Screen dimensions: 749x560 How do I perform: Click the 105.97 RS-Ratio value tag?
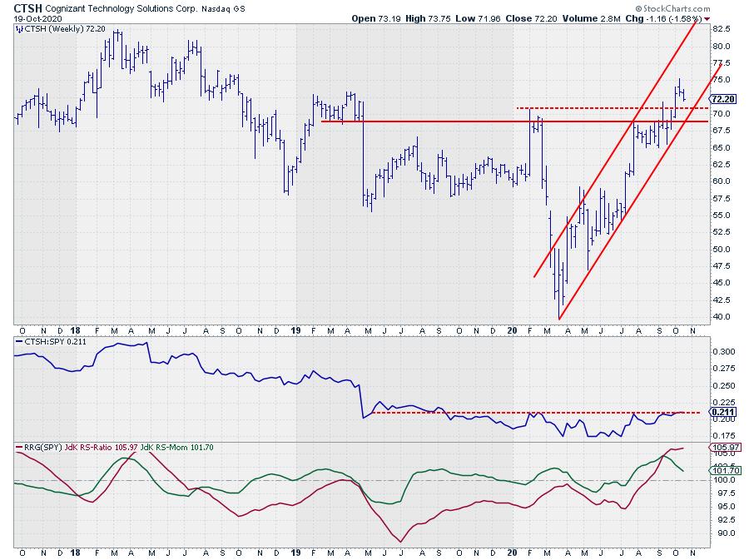point(724,447)
